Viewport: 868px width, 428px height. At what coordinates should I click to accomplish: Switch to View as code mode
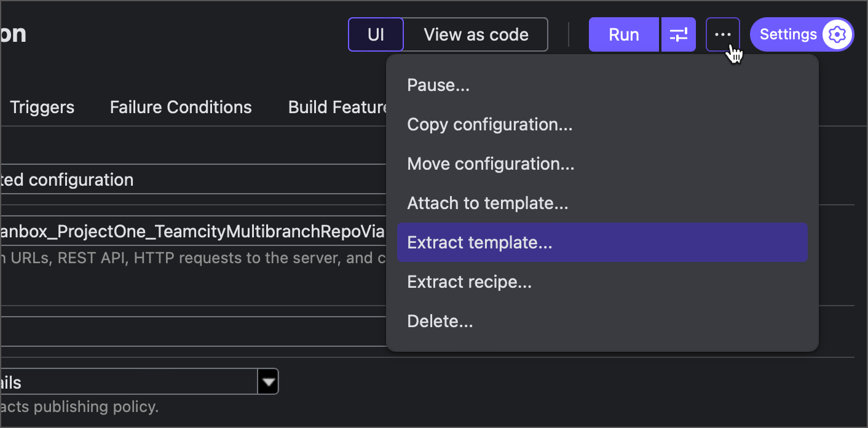click(x=475, y=34)
